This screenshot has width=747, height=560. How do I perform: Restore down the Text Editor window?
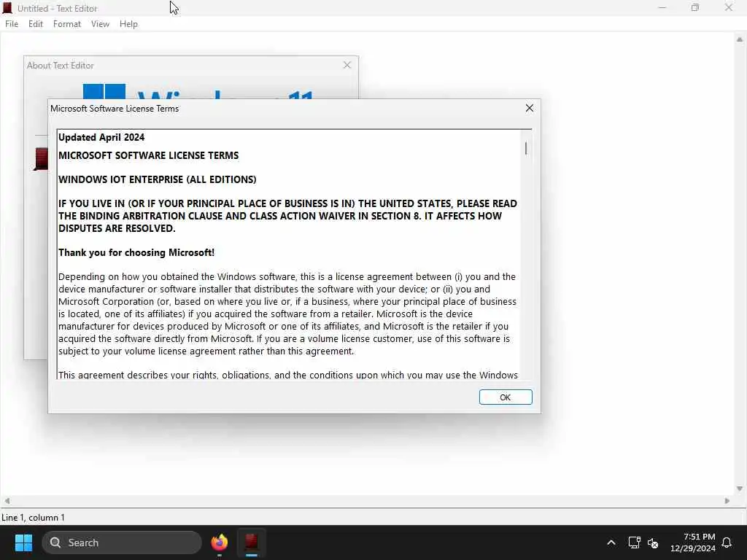click(695, 7)
